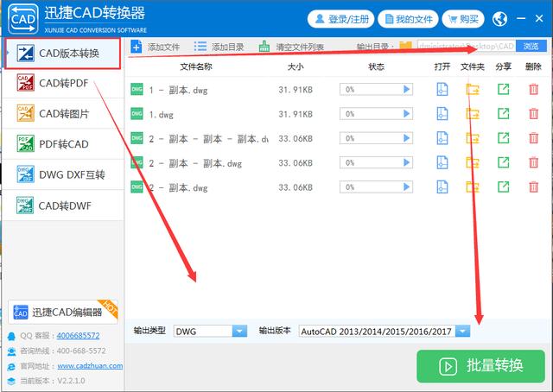
Task: Click the 文件名称 column header
Action: click(x=196, y=66)
